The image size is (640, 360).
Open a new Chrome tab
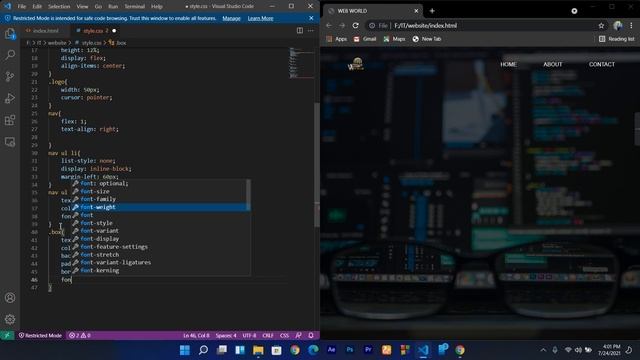coord(432,11)
